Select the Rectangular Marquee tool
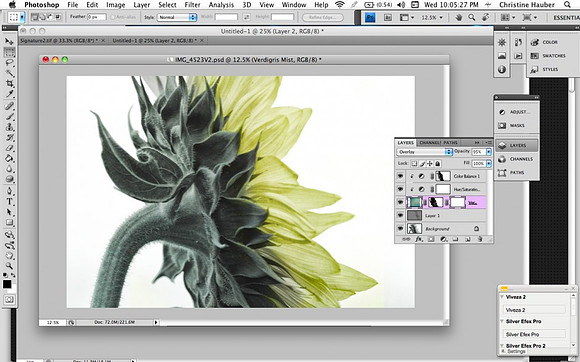The image size is (580, 362). [x=9, y=52]
